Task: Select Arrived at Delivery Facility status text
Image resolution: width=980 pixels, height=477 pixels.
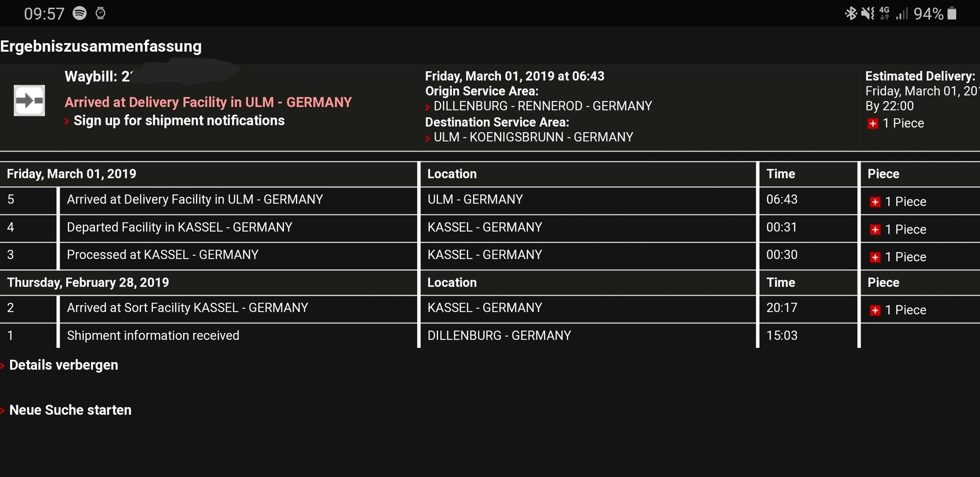Action: (x=208, y=103)
